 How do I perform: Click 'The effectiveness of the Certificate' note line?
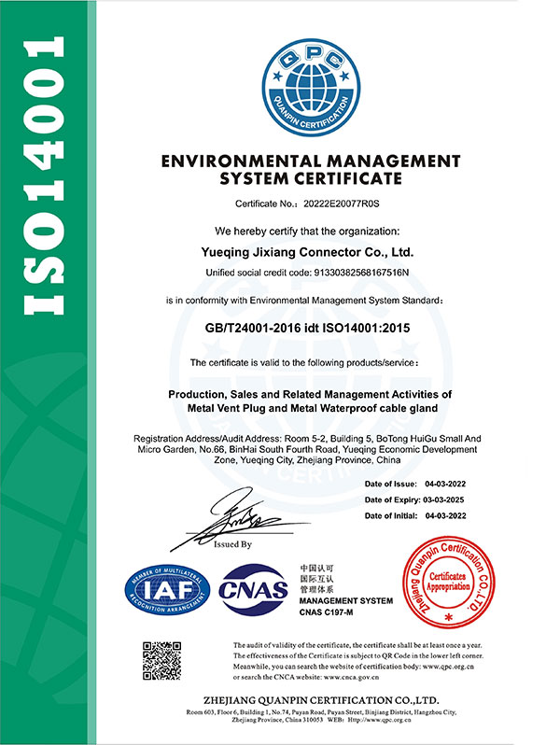tap(358, 655)
